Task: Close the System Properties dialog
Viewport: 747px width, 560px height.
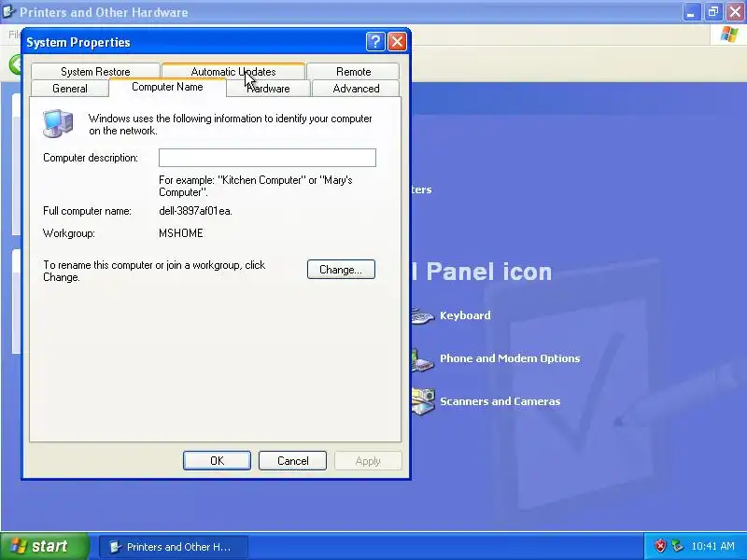Action: pyautogui.click(x=397, y=42)
